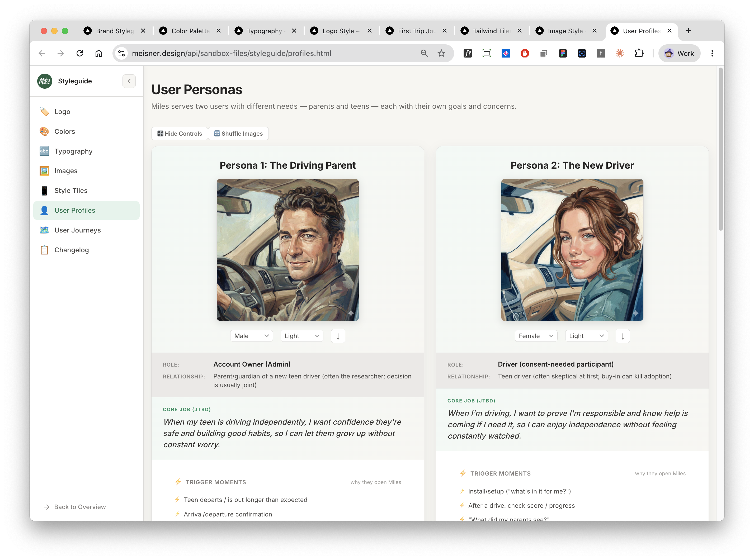Click the browser forward arrow
754x560 pixels.
click(x=61, y=53)
